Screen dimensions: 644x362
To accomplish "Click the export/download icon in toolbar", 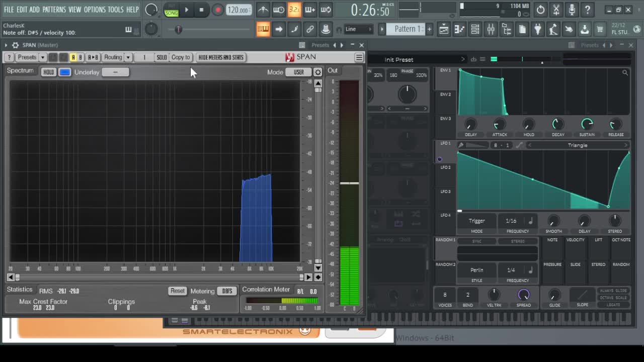I will click(x=585, y=30).
